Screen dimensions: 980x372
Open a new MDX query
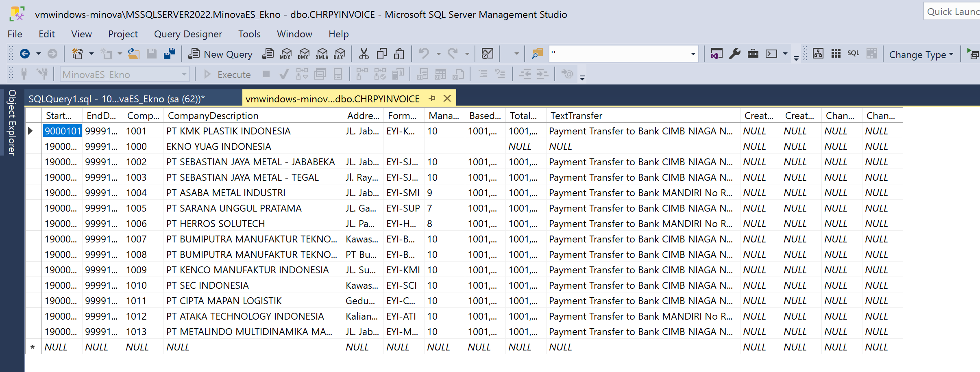coord(286,54)
